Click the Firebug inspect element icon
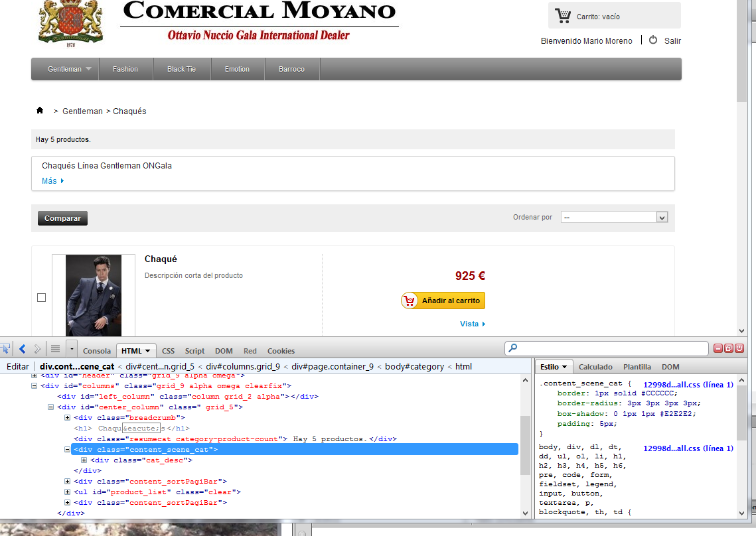The image size is (756, 536). pos(5,349)
